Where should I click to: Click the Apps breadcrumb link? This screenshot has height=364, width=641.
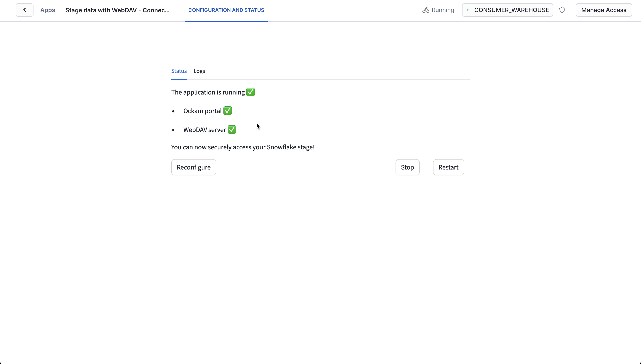(47, 10)
